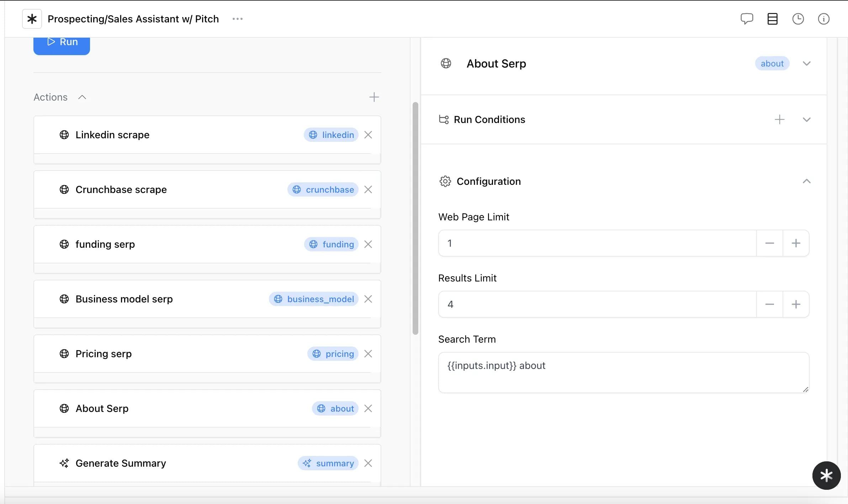Collapse the Configuration section
848x504 pixels.
(806, 181)
